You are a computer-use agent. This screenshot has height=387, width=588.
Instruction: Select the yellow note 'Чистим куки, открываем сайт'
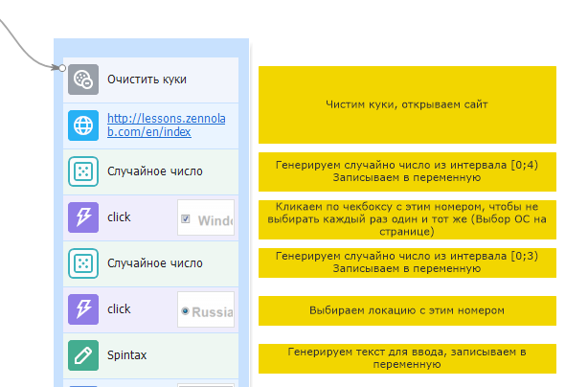[x=406, y=104]
